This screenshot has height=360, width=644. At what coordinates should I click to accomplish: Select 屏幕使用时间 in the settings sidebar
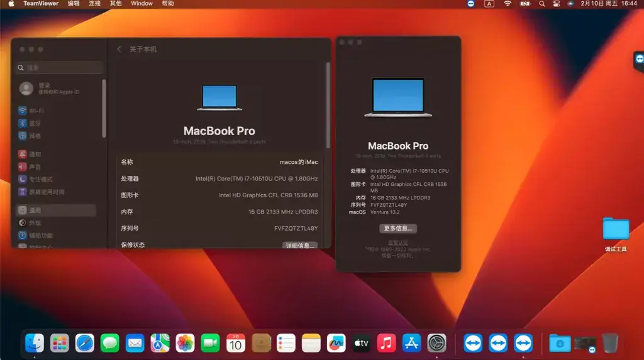pyautogui.click(x=56, y=192)
